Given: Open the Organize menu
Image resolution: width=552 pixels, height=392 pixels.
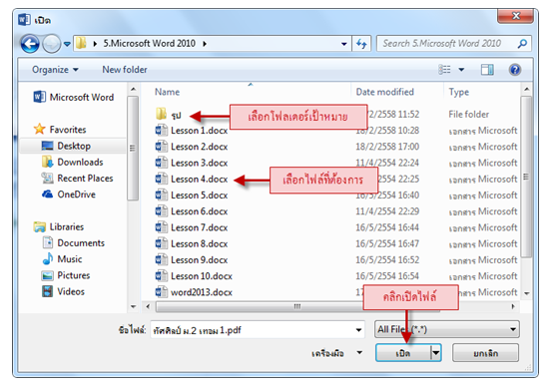Looking at the screenshot, I should [x=55, y=70].
